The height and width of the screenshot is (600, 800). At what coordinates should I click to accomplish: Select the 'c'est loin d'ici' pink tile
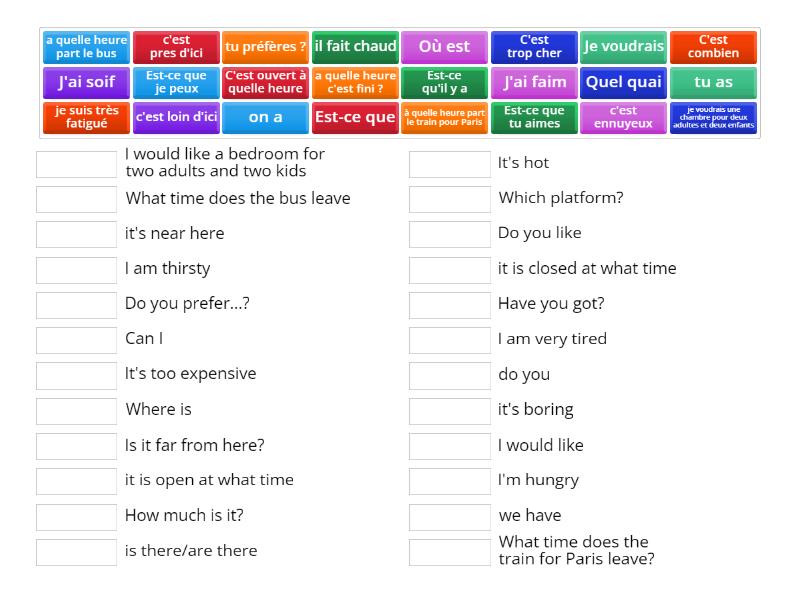[x=175, y=117]
